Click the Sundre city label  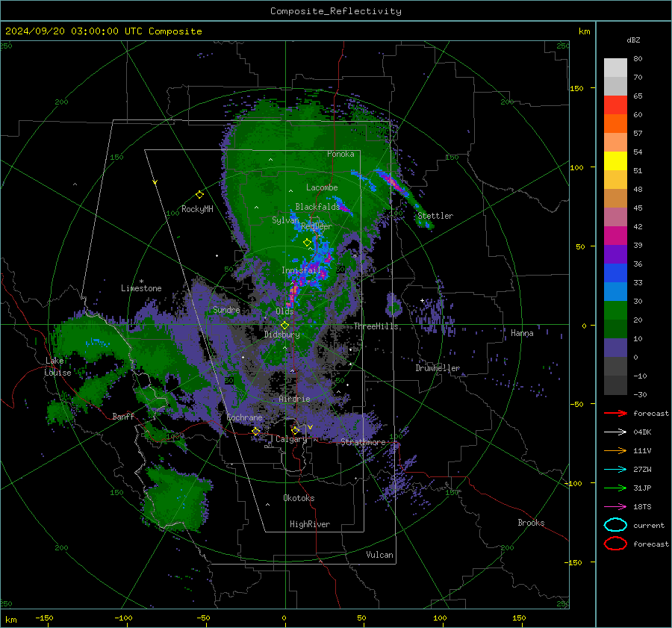(x=226, y=309)
